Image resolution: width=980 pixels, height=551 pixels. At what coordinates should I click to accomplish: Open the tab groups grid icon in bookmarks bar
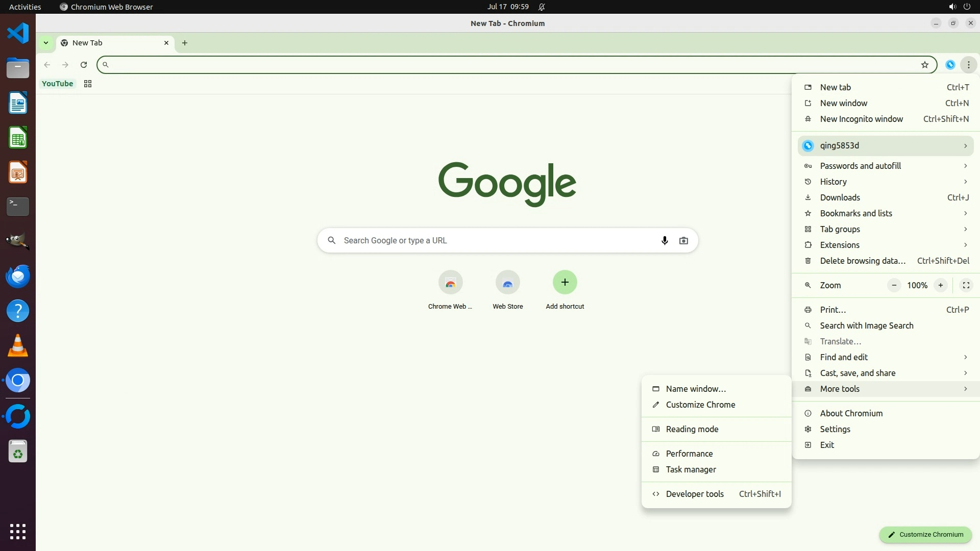tap(88, 84)
